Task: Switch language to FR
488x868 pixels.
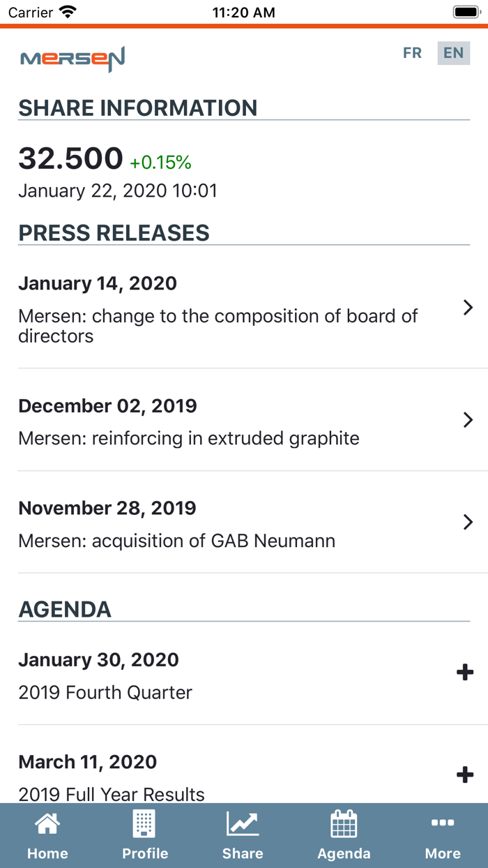Action: [412, 53]
